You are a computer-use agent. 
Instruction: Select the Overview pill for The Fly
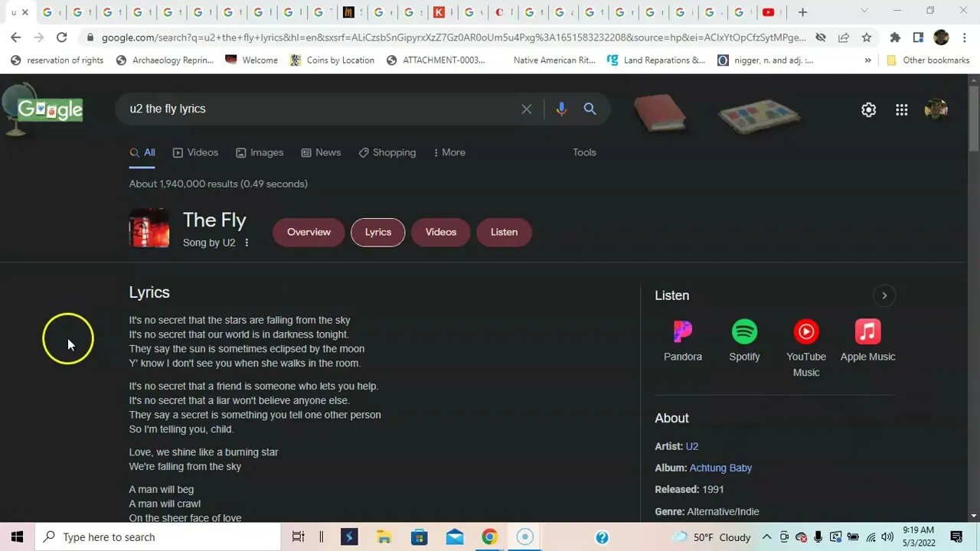click(x=309, y=232)
